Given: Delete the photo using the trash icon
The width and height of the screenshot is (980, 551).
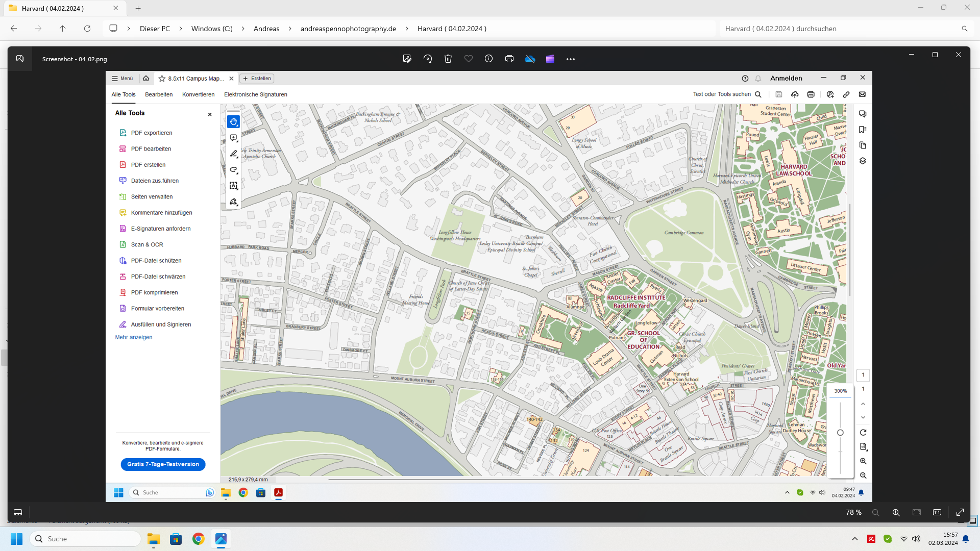Looking at the screenshot, I should click(x=448, y=59).
